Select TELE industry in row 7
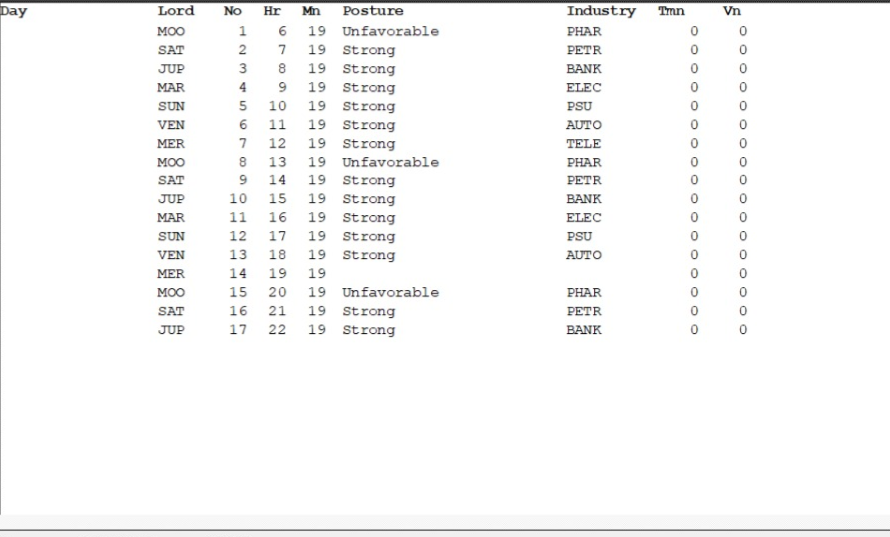The height and width of the screenshot is (537, 890). point(583,144)
